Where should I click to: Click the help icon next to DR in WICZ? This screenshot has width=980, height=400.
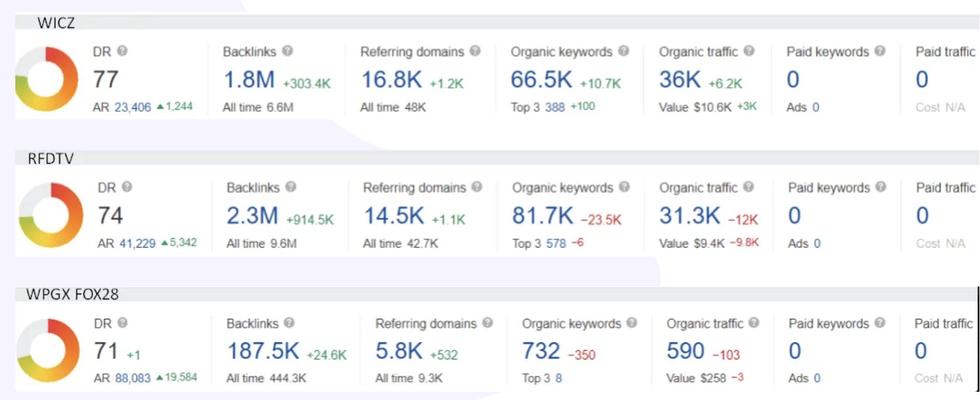pos(122,51)
